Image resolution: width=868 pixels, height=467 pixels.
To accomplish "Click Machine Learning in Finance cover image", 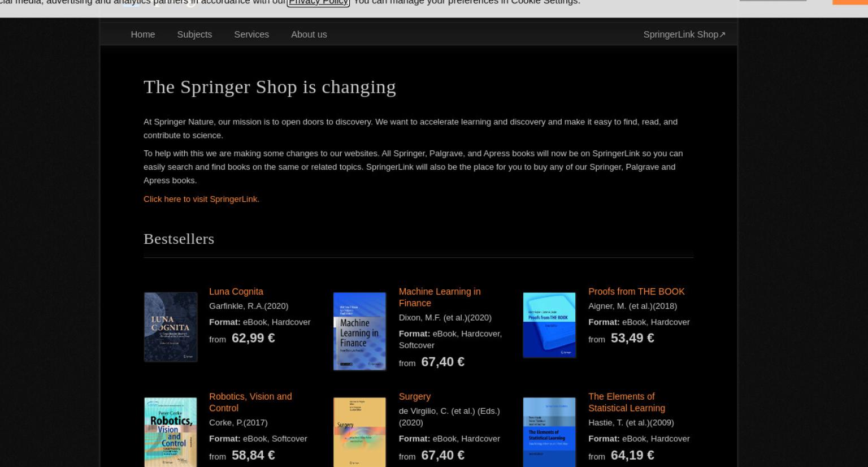I will (x=359, y=331).
